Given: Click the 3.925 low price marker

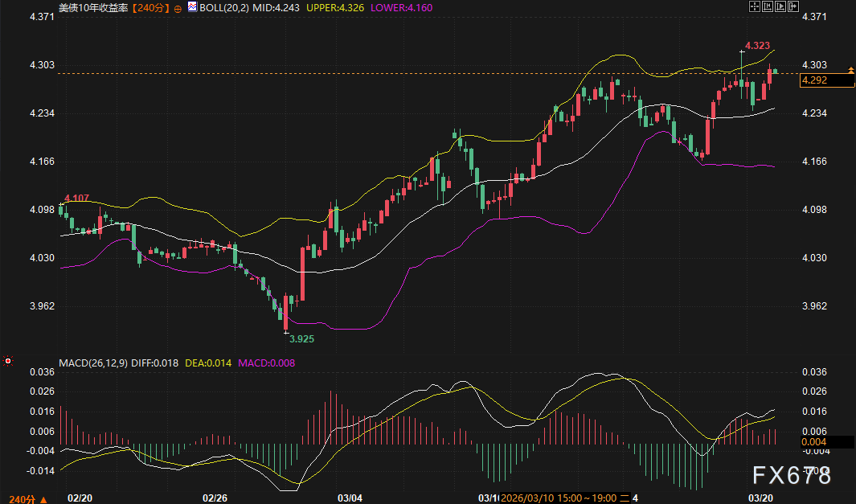Looking at the screenshot, I should [x=301, y=339].
